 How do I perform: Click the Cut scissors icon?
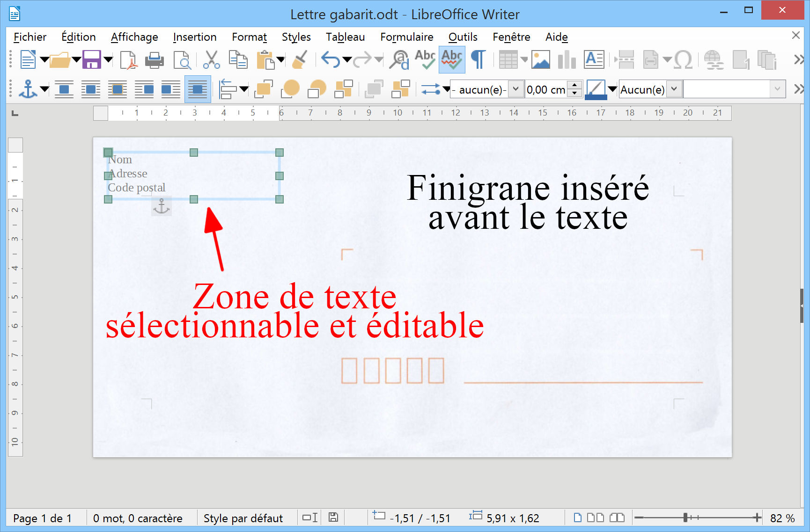[212, 60]
